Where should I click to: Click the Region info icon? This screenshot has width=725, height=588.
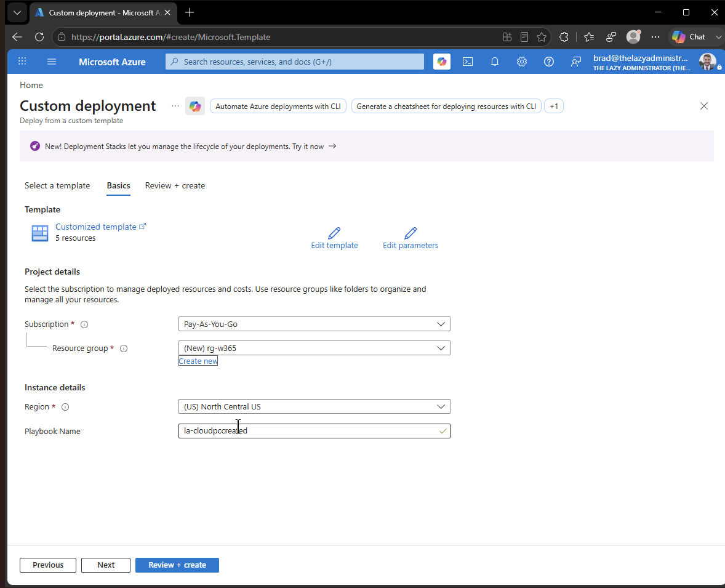(65, 407)
